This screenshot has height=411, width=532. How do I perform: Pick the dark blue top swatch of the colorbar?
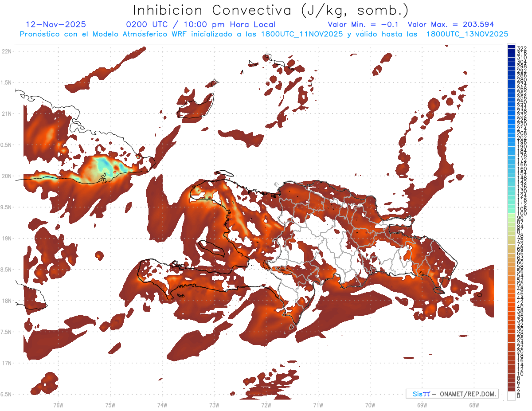point(511,47)
